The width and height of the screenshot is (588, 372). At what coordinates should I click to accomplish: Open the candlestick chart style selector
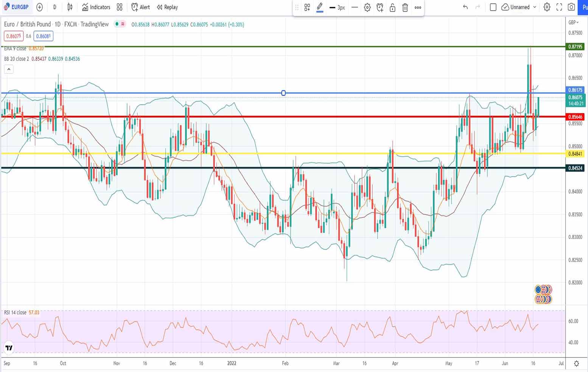point(70,7)
